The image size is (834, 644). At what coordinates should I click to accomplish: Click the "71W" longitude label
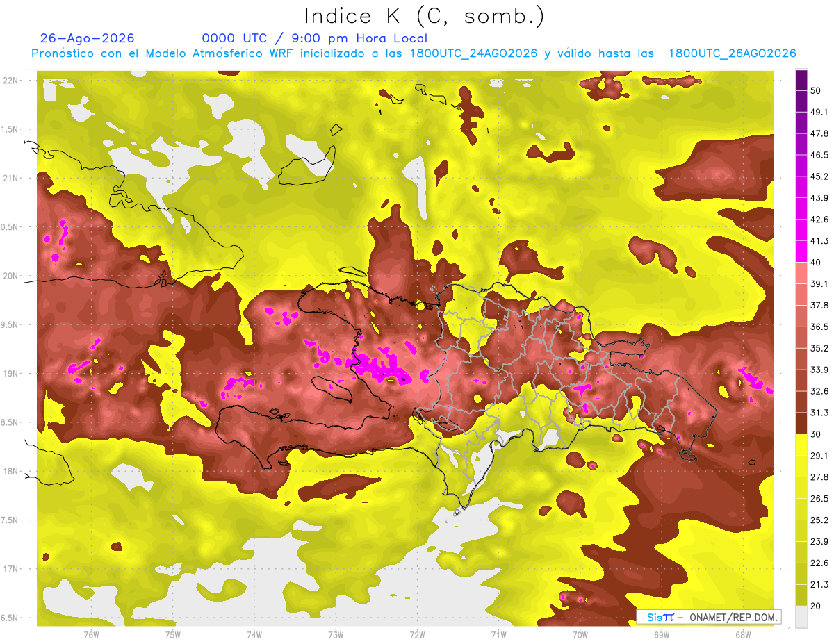(x=498, y=635)
